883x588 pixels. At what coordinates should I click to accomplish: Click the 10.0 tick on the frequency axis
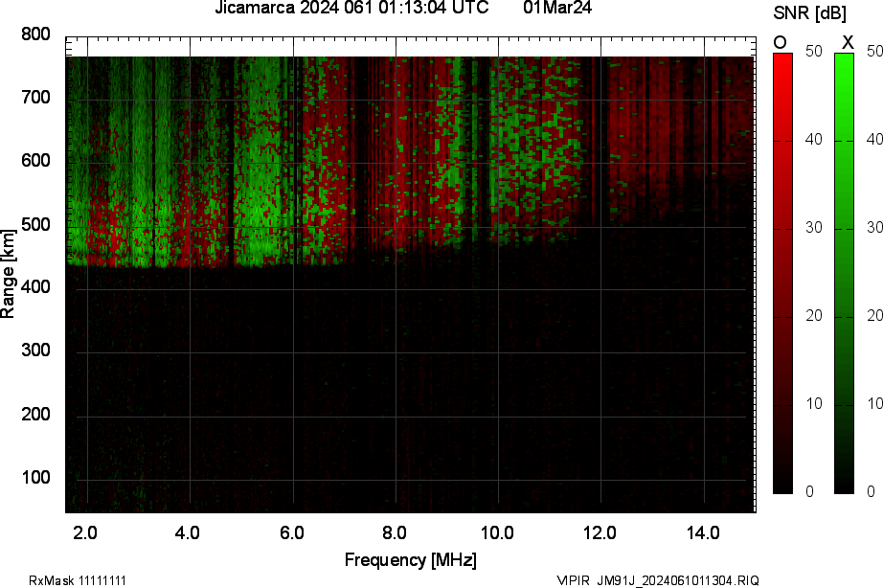tap(497, 532)
